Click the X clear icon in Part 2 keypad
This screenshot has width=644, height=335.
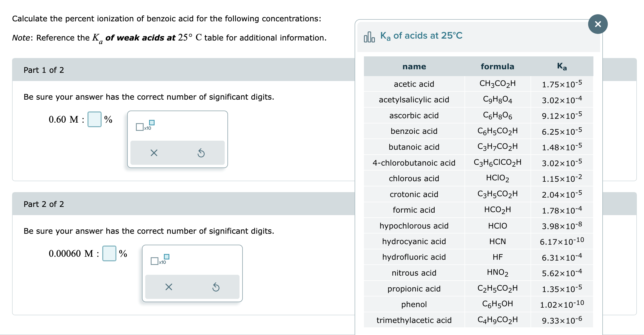pyautogui.click(x=168, y=287)
